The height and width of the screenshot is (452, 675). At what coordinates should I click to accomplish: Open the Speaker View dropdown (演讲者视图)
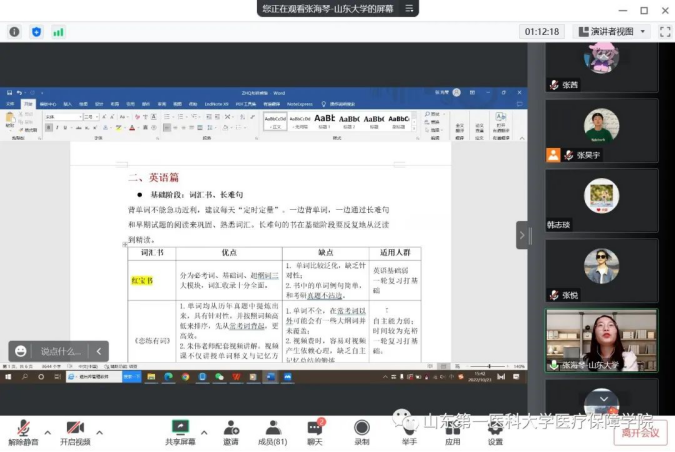[x=611, y=31]
